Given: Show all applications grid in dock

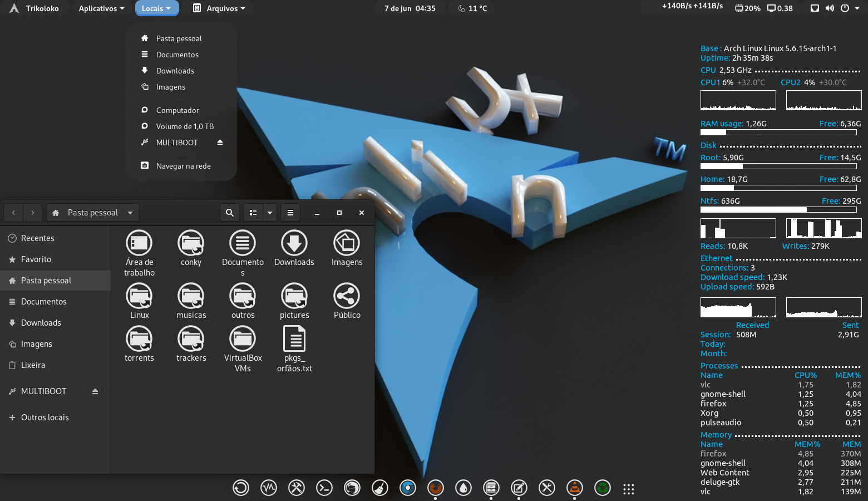Looking at the screenshot, I should pos(629,489).
